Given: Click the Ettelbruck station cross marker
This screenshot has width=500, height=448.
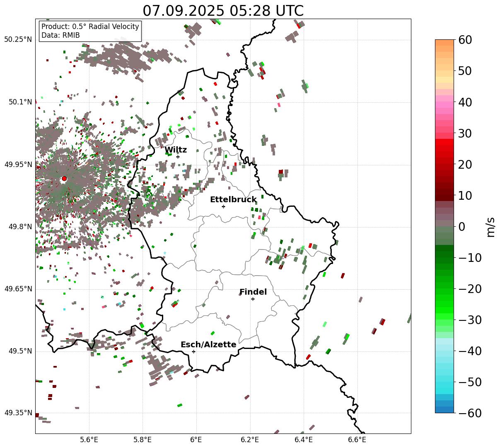Looking at the screenshot, I should tap(224, 206).
